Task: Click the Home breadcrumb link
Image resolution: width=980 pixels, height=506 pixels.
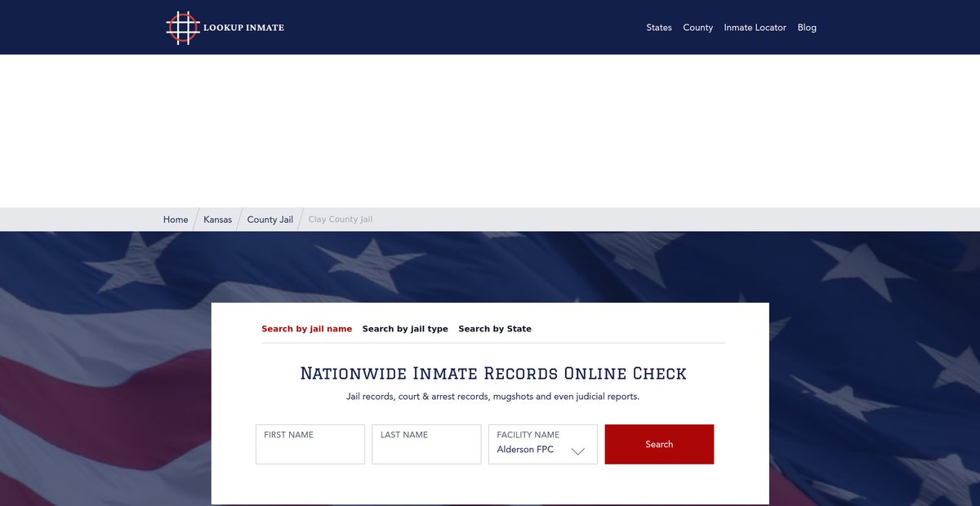Action: (176, 220)
